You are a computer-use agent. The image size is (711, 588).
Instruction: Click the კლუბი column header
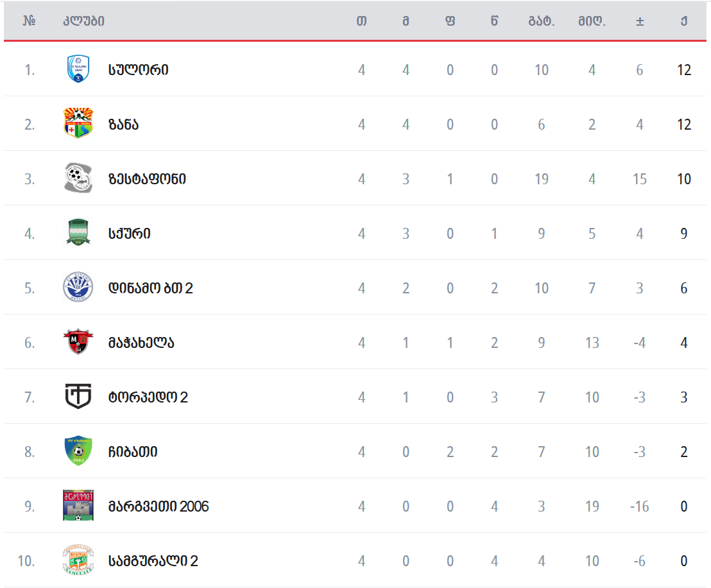83,21
